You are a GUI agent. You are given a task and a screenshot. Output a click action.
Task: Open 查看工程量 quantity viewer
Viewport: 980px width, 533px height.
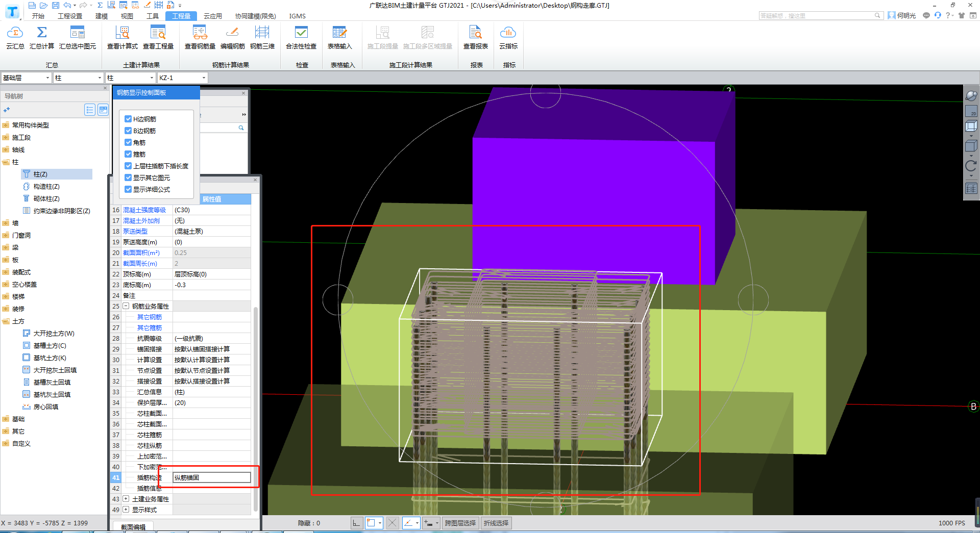click(158, 38)
